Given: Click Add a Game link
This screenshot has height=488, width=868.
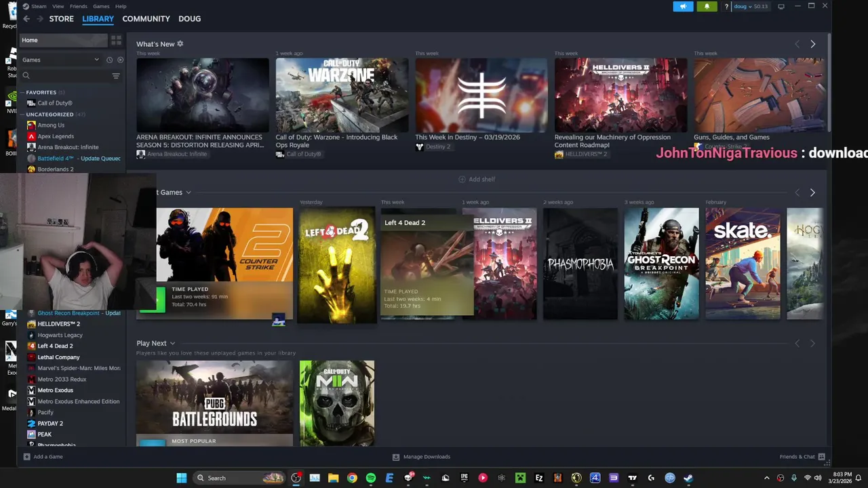Looking at the screenshot, I should pos(48,457).
